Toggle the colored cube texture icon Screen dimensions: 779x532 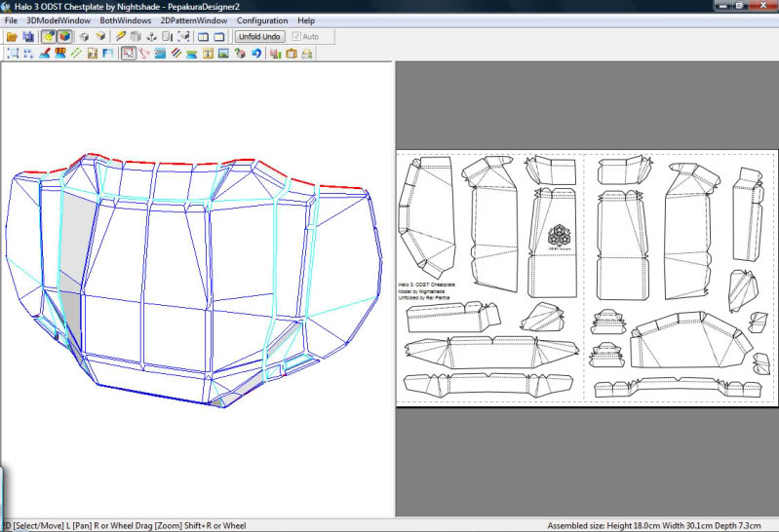64,36
